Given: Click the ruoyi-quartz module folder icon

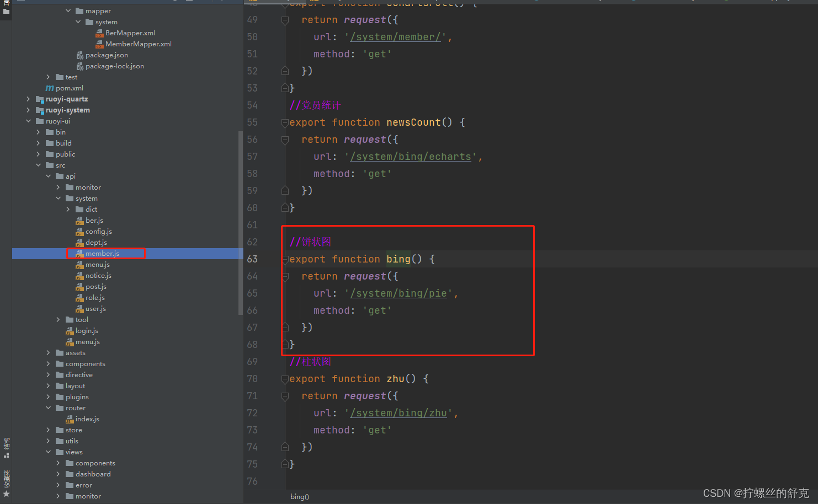Looking at the screenshot, I should [40, 99].
